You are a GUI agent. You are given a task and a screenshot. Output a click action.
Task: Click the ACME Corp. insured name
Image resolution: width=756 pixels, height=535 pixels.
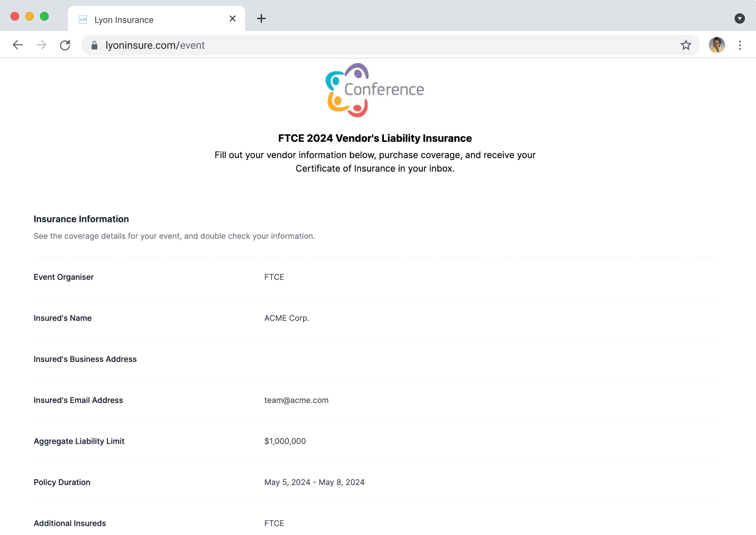point(286,318)
